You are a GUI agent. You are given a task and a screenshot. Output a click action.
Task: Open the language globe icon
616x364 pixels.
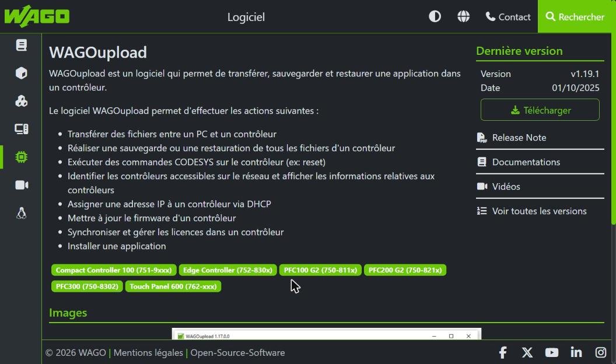(x=463, y=16)
